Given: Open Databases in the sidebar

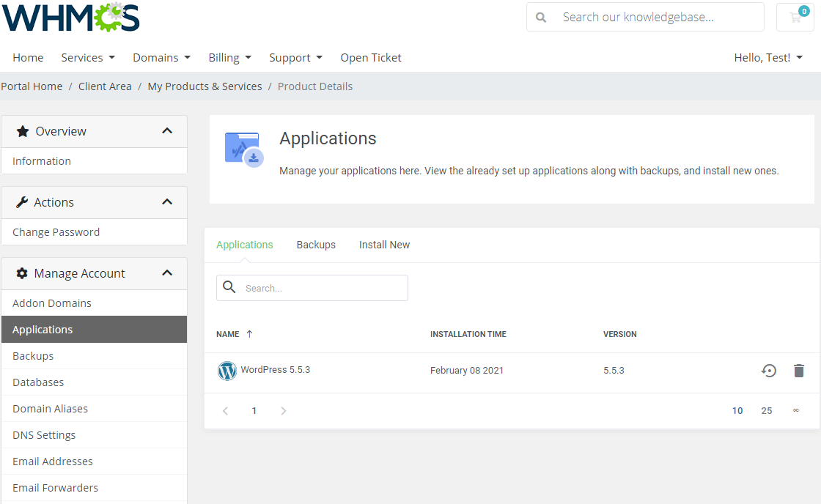Looking at the screenshot, I should click(x=95, y=382).
